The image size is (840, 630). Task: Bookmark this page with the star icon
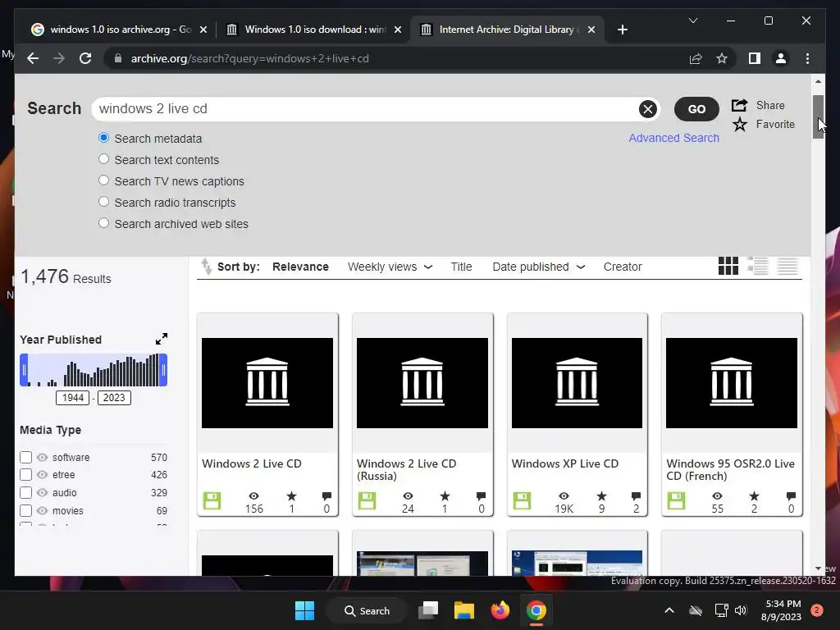722,58
